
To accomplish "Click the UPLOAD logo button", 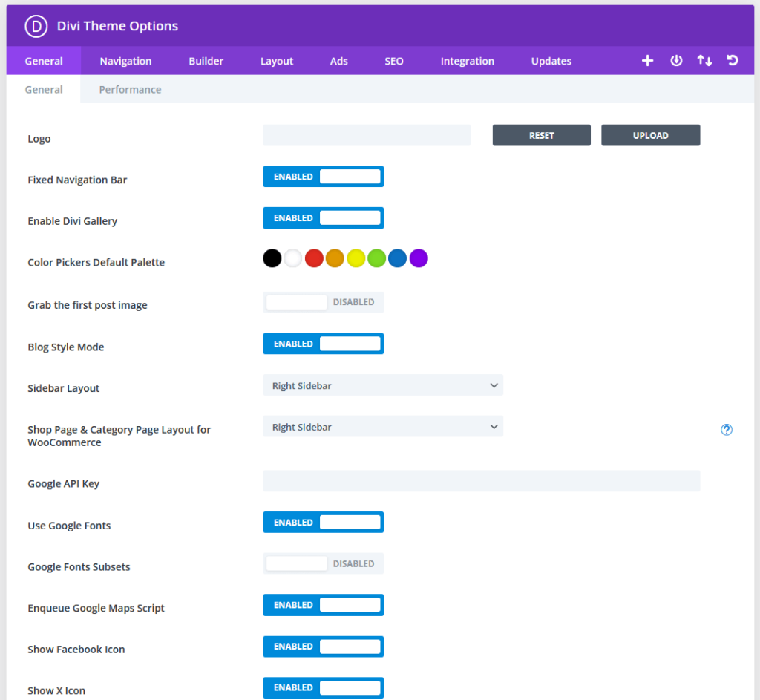I will 650,135.
